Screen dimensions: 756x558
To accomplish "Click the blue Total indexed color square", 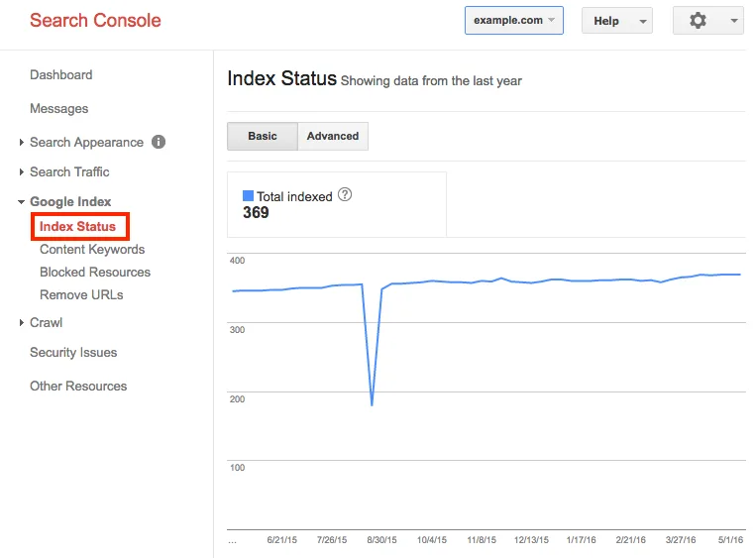I will coord(249,196).
